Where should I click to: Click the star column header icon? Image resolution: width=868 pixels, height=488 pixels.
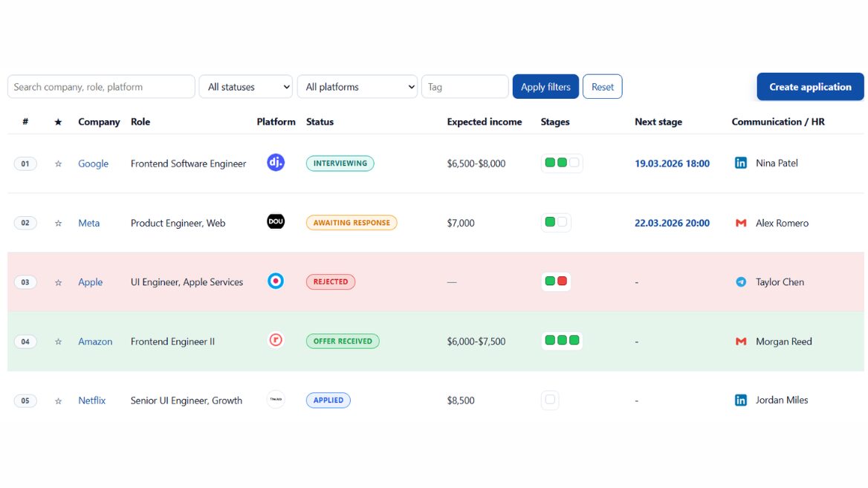tap(58, 122)
